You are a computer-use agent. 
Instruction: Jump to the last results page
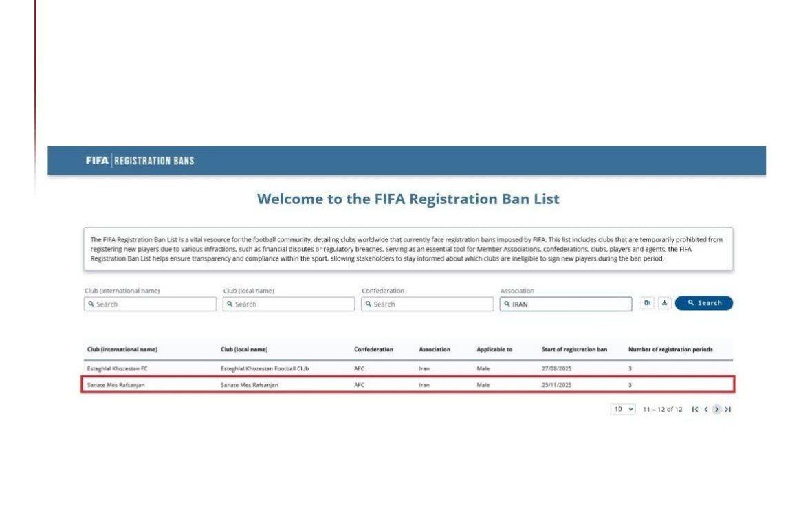(x=727, y=410)
